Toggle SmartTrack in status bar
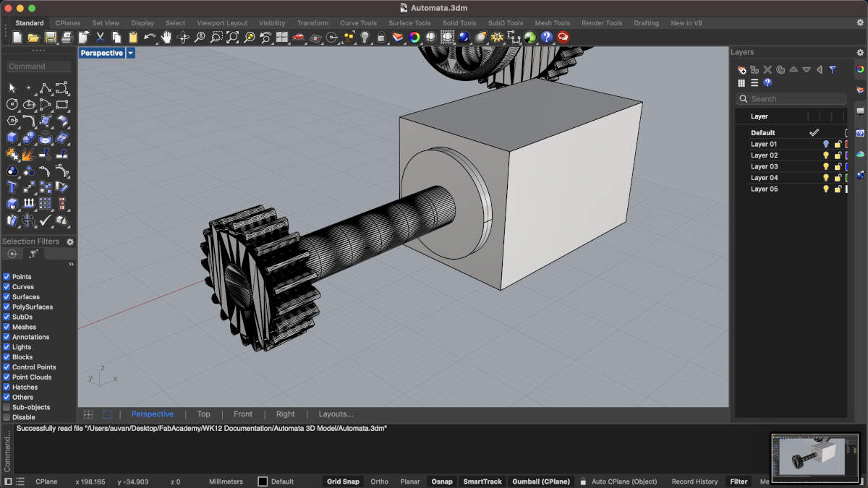The width and height of the screenshot is (868, 488). coord(482,481)
